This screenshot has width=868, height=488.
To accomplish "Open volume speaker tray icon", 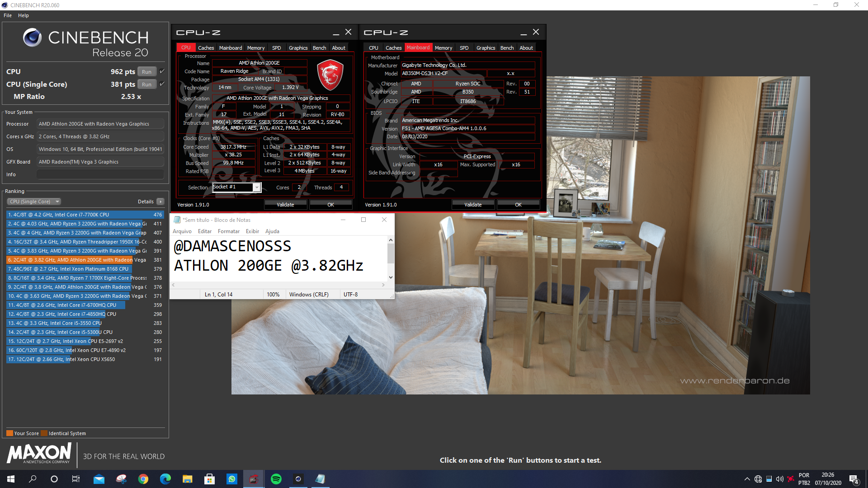I will (x=780, y=479).
